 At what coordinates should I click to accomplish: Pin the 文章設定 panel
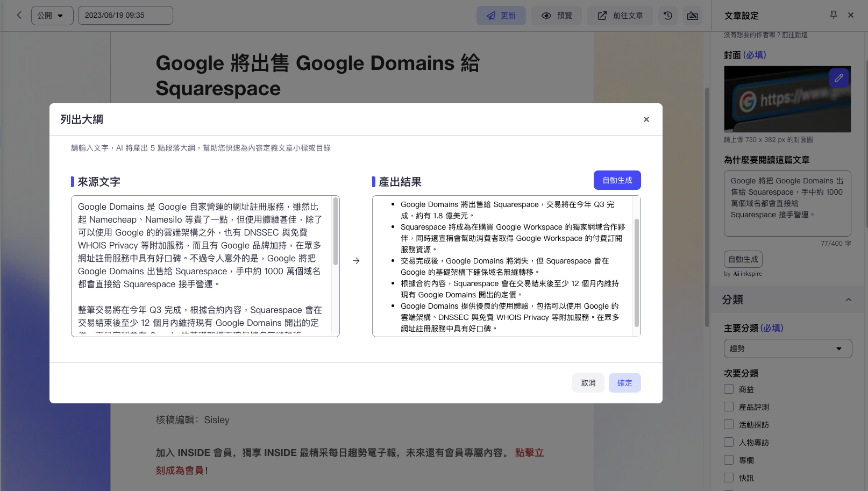[x=834, y=15]
